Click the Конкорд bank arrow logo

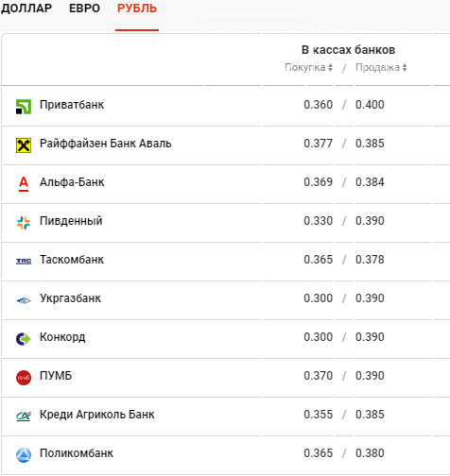[24, 339]
